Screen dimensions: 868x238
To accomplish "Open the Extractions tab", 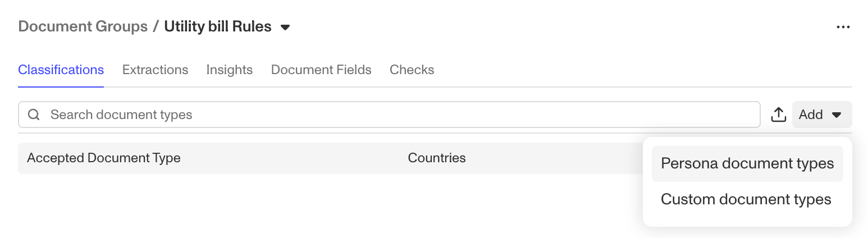I will (155, 70).
